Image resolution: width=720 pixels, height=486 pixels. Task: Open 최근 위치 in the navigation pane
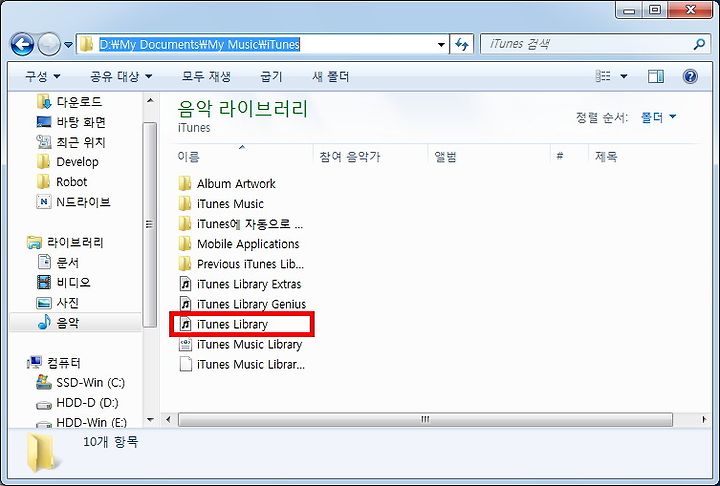(71, 142)
